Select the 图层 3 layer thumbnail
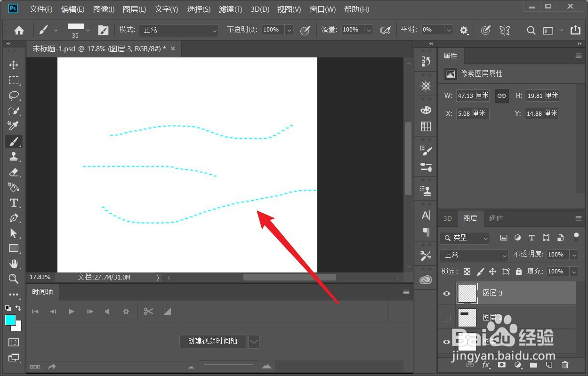 click(467, 293)
